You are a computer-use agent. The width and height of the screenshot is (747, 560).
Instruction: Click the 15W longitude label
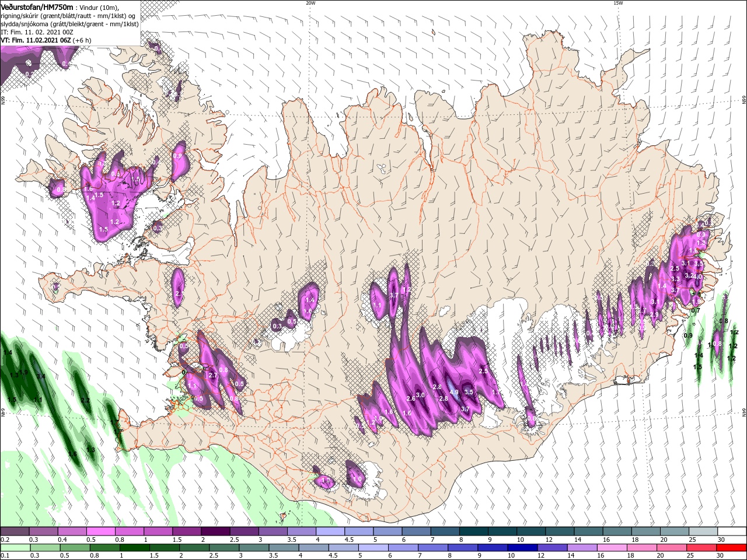(618, 3)
